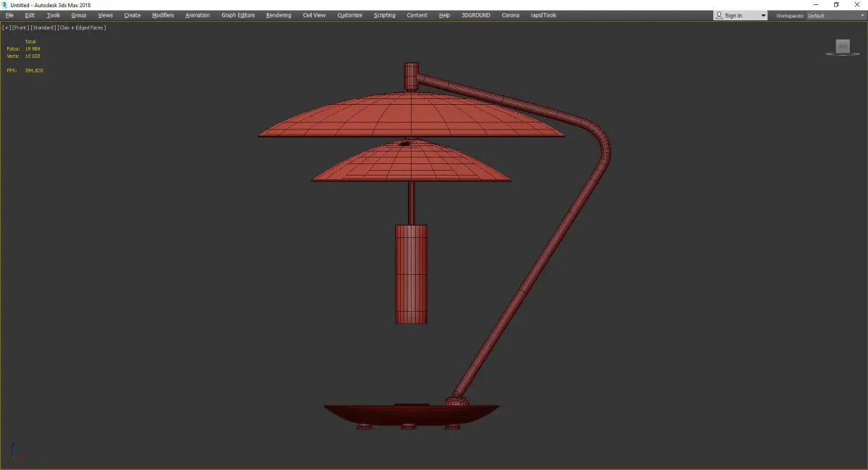868x470 pixels.
Task: Open the Group menu
Action: click(x=79, y=15)
